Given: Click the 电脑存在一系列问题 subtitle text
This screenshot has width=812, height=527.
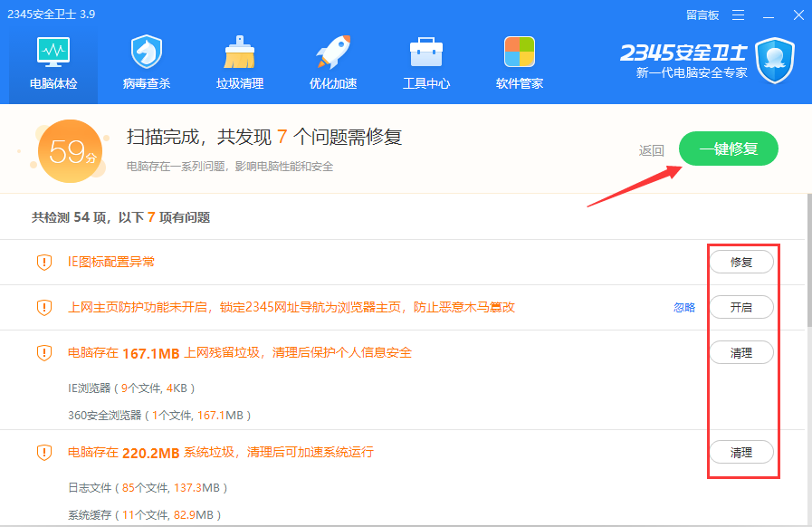Looking at the screenshot, I should click(x=230, y=167).
